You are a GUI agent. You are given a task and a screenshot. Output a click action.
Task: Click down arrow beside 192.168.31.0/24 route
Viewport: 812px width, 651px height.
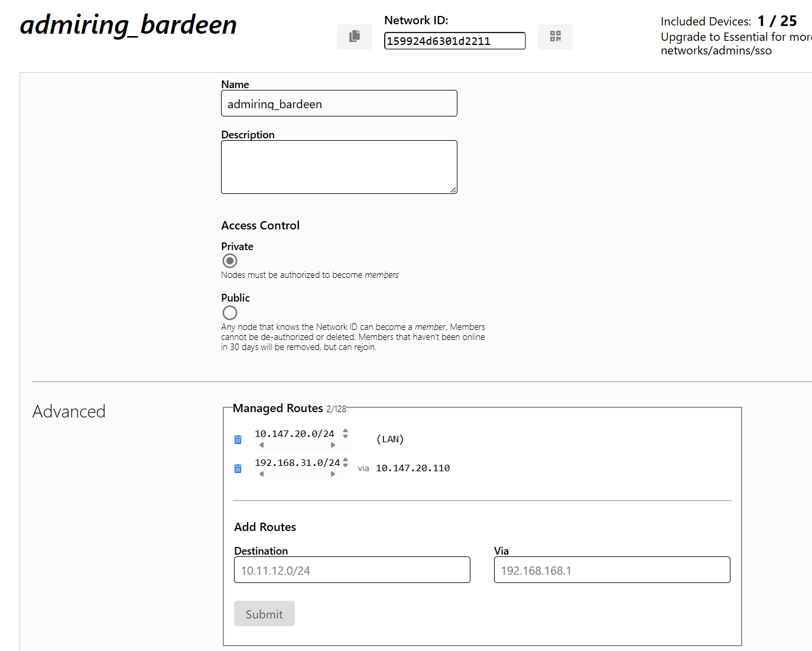pyautogui.click(x=345, y=465)
